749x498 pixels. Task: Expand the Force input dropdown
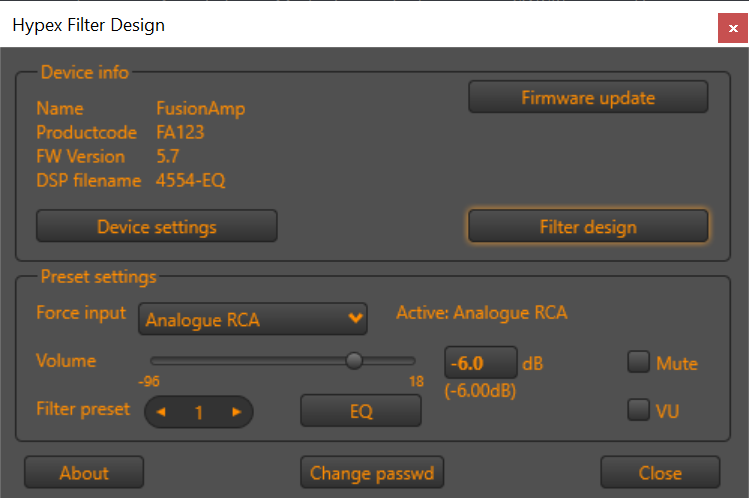click(253, 319)
